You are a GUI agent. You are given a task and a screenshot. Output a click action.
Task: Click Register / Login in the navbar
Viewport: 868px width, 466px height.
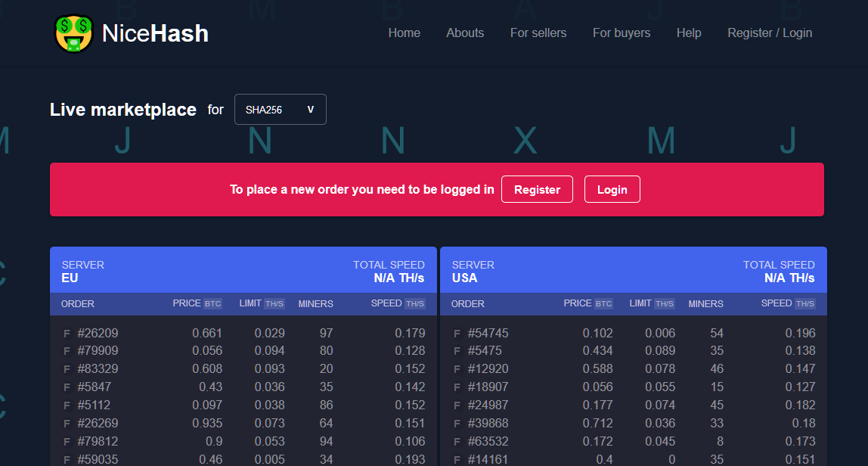[770, 33]
